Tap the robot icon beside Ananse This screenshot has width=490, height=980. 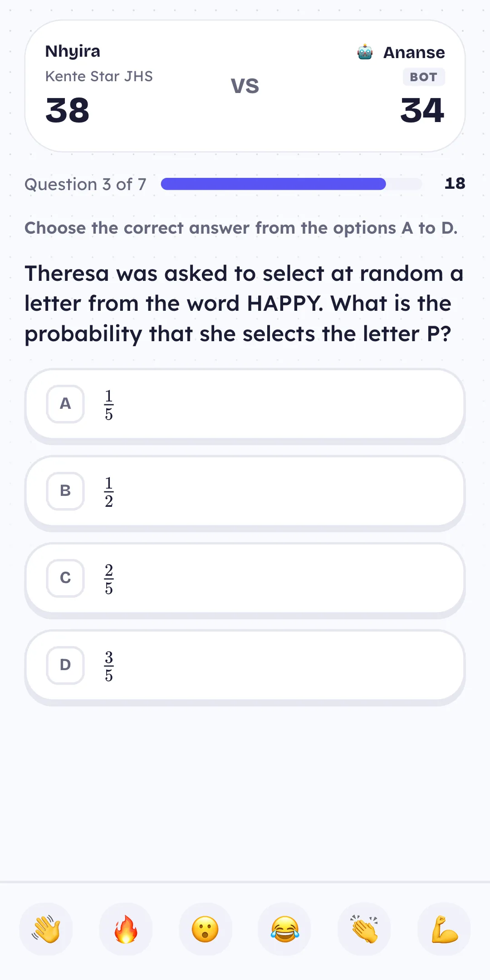pyautogui.click(x=365, y=52)
